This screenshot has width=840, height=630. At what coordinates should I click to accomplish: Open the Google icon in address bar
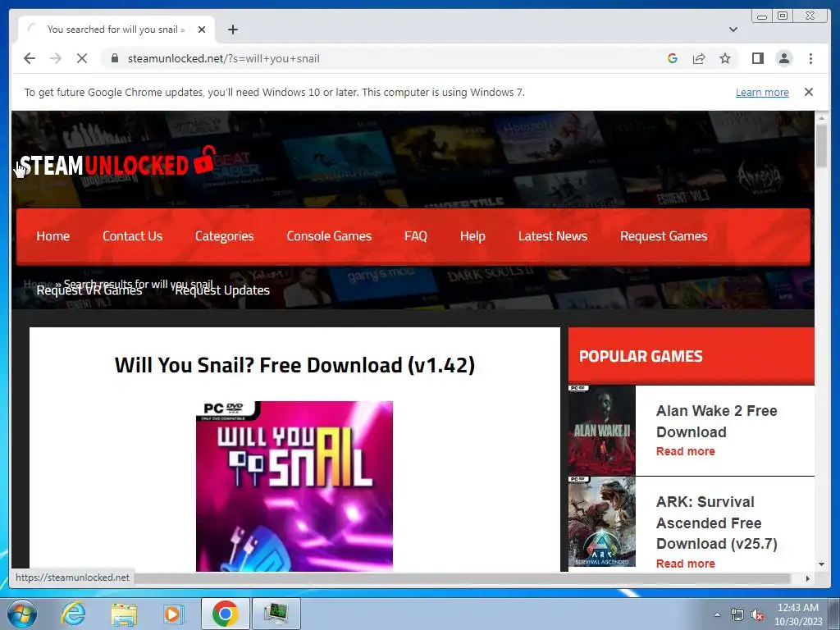[673, 58]
